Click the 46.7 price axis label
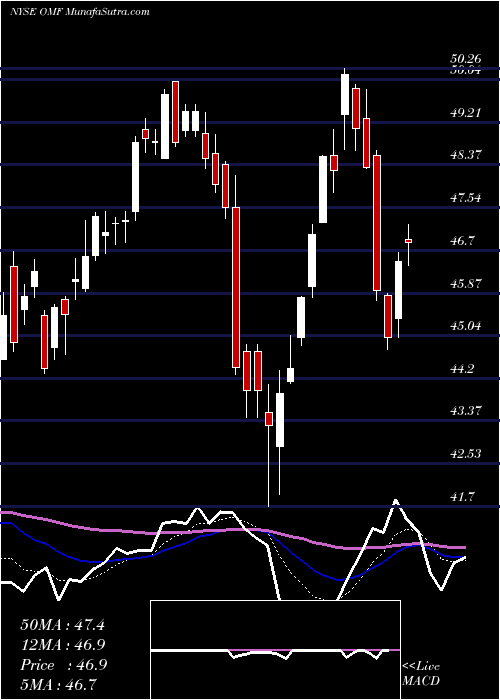 462,241
